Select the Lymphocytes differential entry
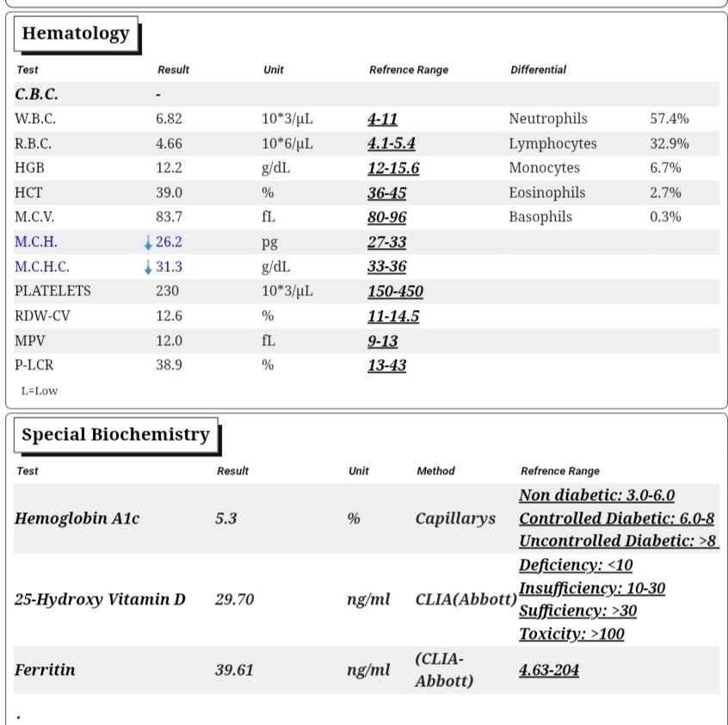The width and height of the screenshot is (728, 725). [x=552, y=144]
